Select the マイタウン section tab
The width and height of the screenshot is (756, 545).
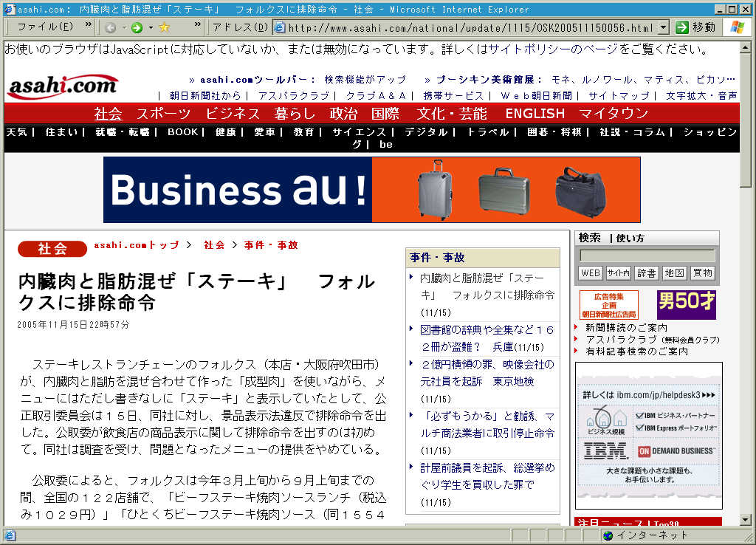tap(614, 113)
